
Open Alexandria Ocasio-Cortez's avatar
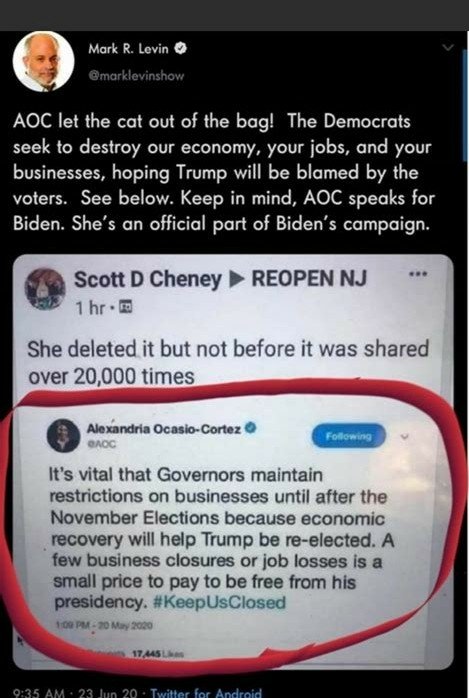[x=64, y=435]
